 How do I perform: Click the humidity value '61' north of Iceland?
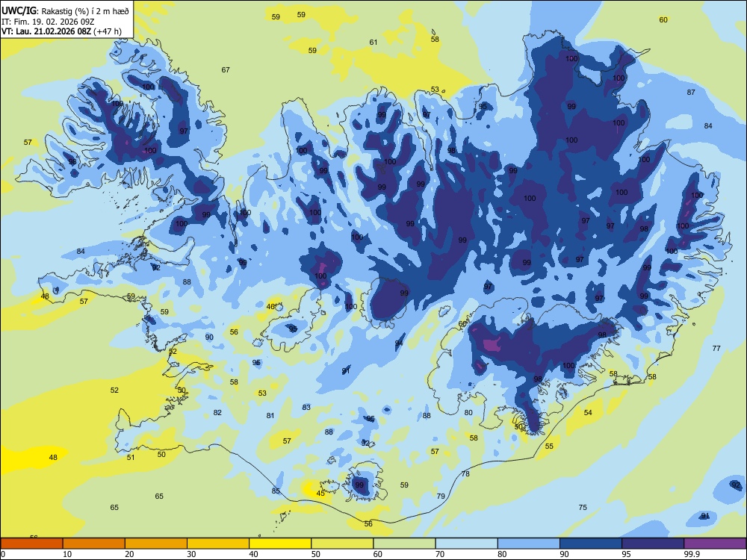pos(373,43)
